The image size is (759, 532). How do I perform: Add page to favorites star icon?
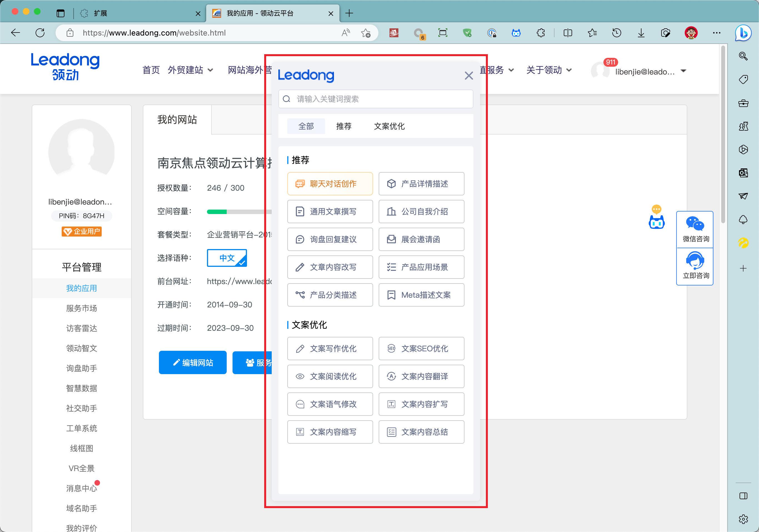point(366,33)
